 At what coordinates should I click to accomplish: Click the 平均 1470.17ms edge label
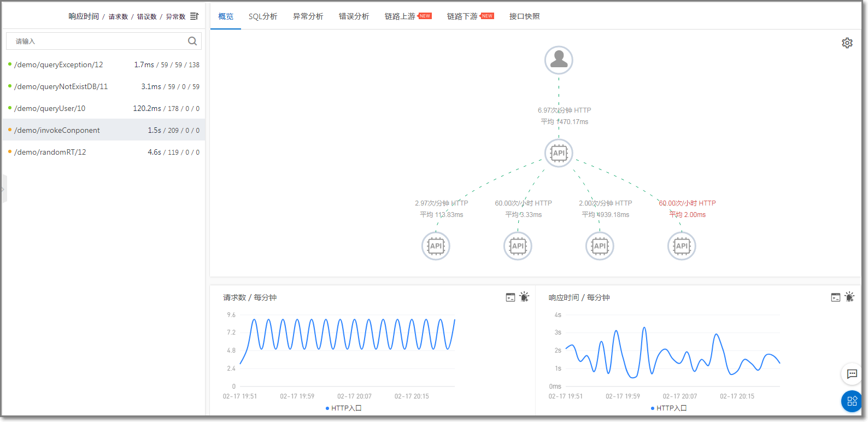point(565,121)
